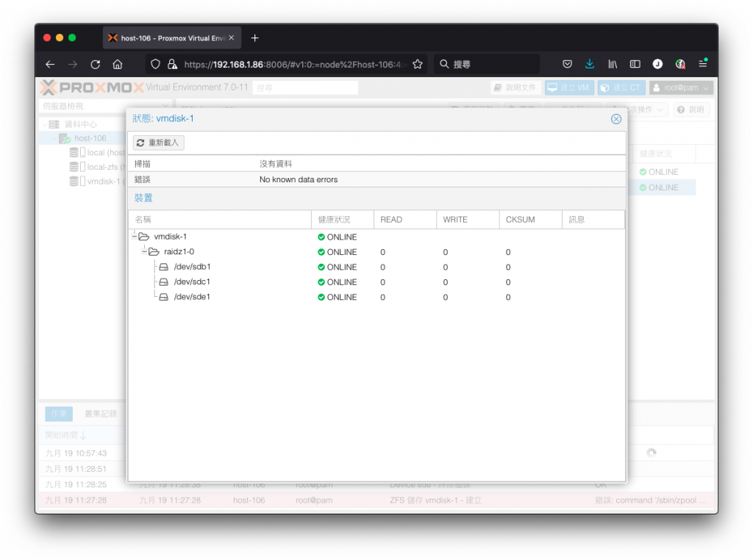
Task: Sort by the 名稱 column header
Action: [x=220, y=219]
